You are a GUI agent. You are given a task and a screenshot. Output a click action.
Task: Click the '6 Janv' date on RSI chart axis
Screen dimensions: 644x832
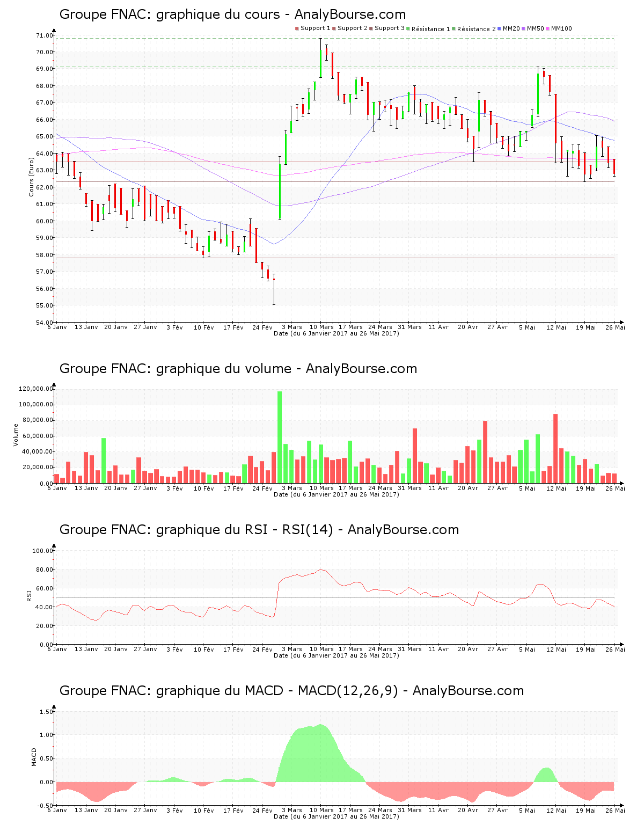[57, 649]
